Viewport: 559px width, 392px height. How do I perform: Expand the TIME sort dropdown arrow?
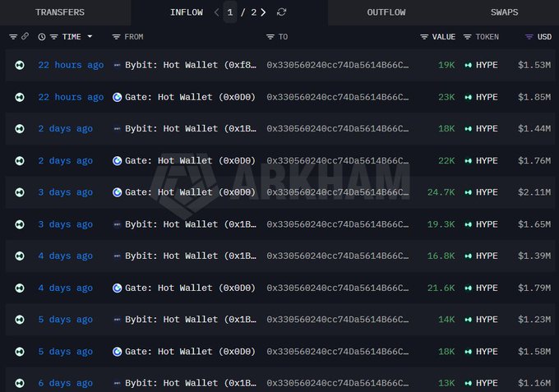[90, 36]
